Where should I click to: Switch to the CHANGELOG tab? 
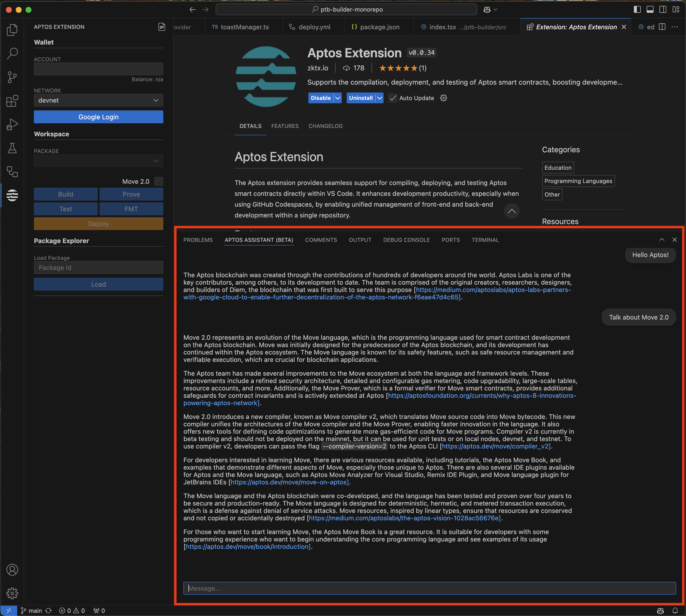point(325,126)
